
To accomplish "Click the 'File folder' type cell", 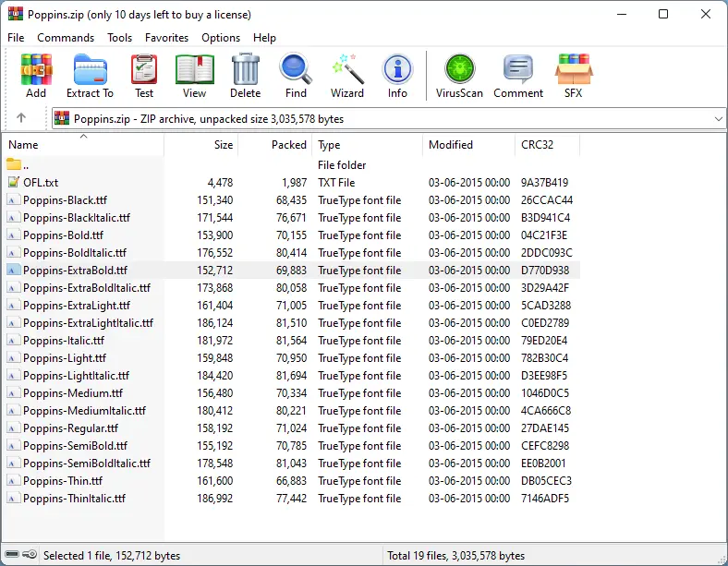I will click(342, 164).
